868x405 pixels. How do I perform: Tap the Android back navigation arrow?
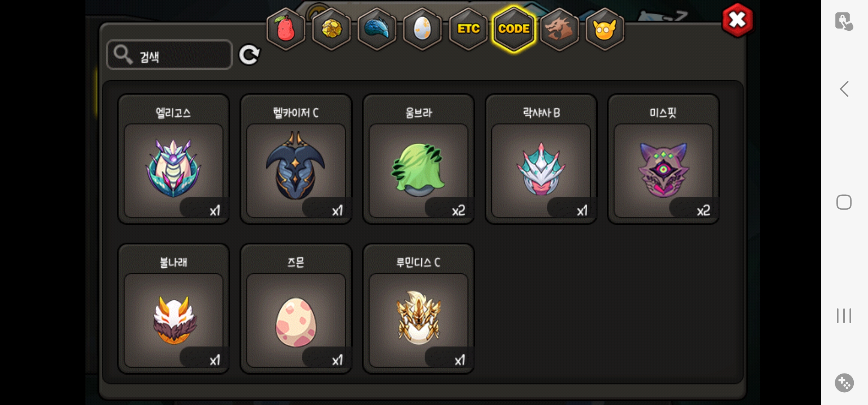pyautogui.click(x=844, y=89)
